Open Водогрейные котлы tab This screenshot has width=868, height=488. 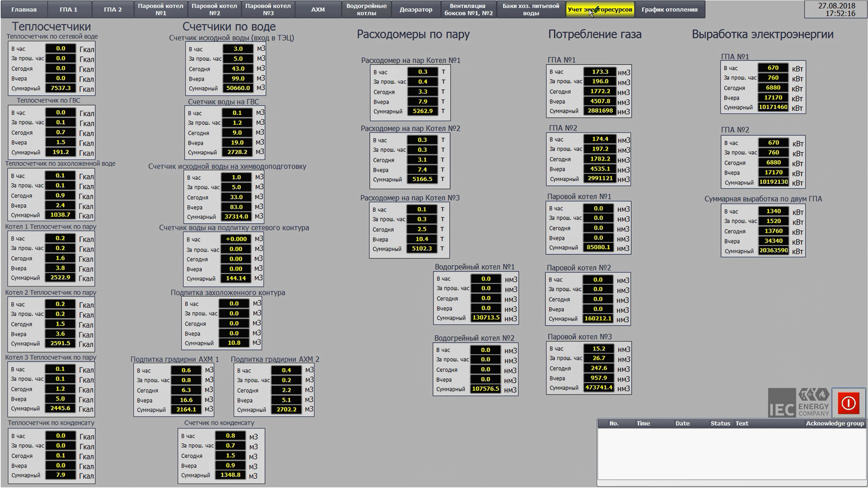[366, 9]
